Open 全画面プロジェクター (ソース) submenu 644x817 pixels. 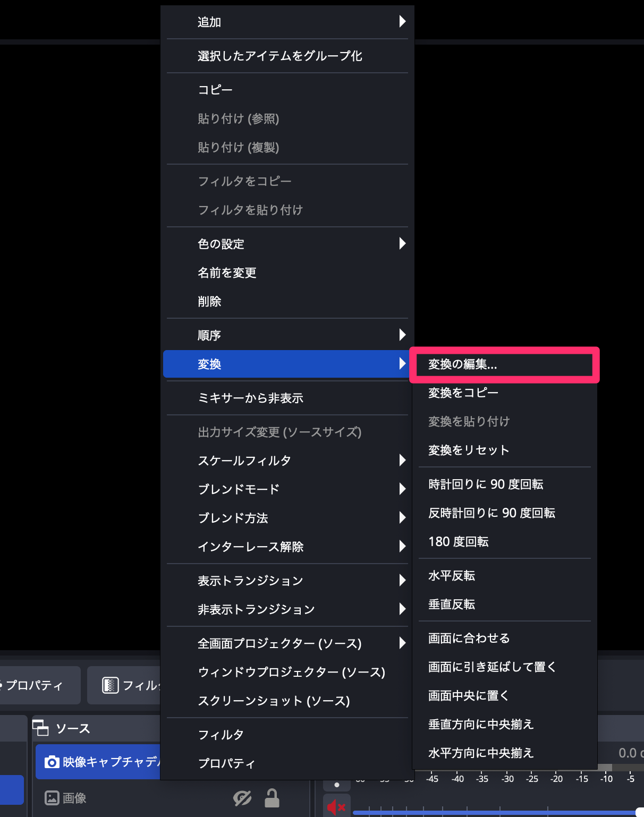(x=287, y=643)
